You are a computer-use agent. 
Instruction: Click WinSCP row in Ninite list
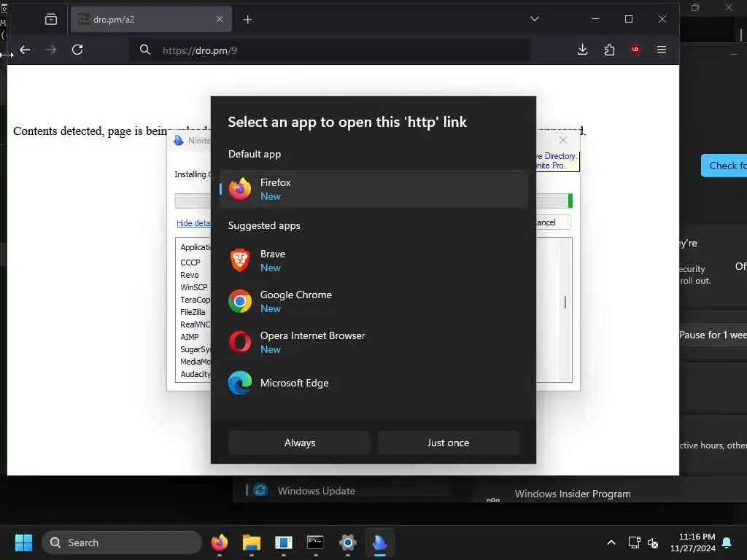194,287
